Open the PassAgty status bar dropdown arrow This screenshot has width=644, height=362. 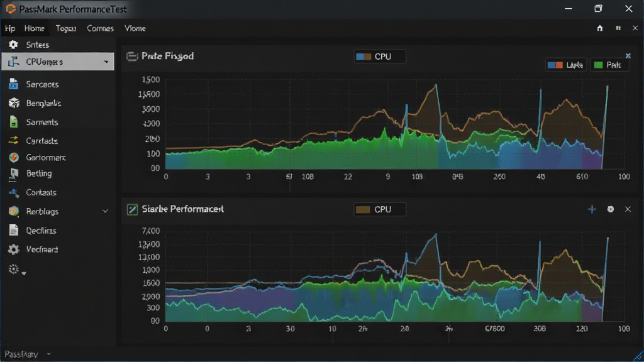pyautogui.click(x=49, y=354)
